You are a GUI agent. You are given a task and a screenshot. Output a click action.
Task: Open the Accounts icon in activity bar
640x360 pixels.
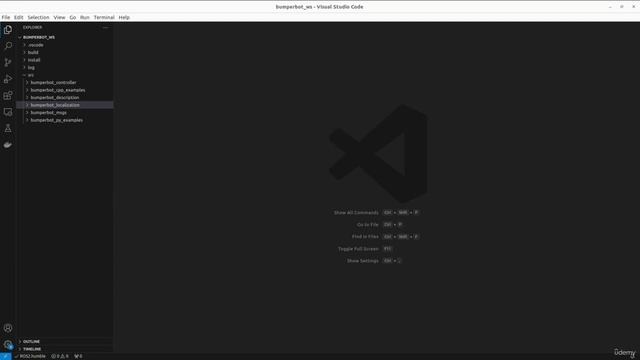pos(8,328)
